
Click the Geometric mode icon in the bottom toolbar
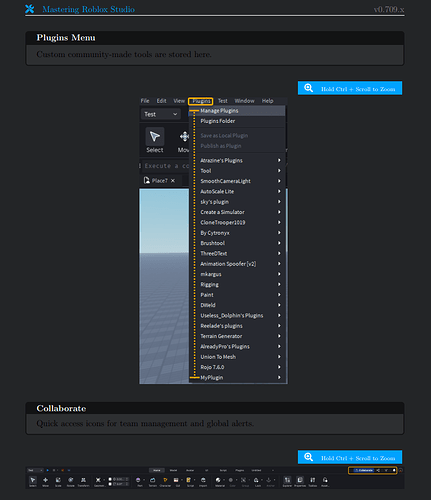pos(98,480)
